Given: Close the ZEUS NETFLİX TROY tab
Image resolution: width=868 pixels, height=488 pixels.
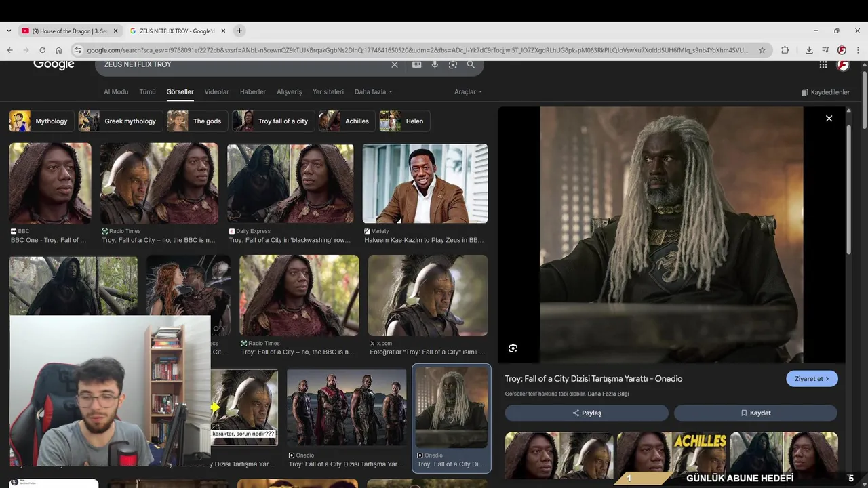Looking at the screenshot, I should 223,30.
